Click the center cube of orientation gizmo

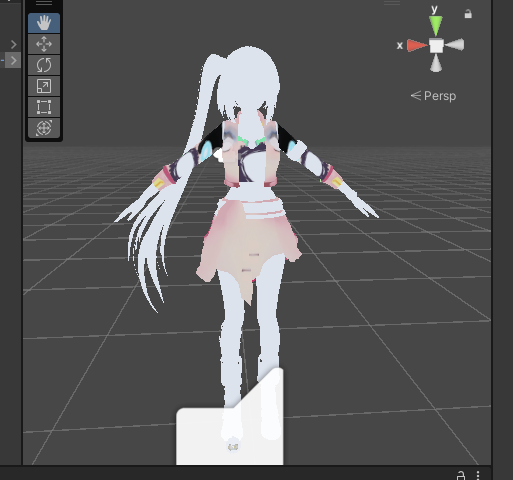point(436,46)
